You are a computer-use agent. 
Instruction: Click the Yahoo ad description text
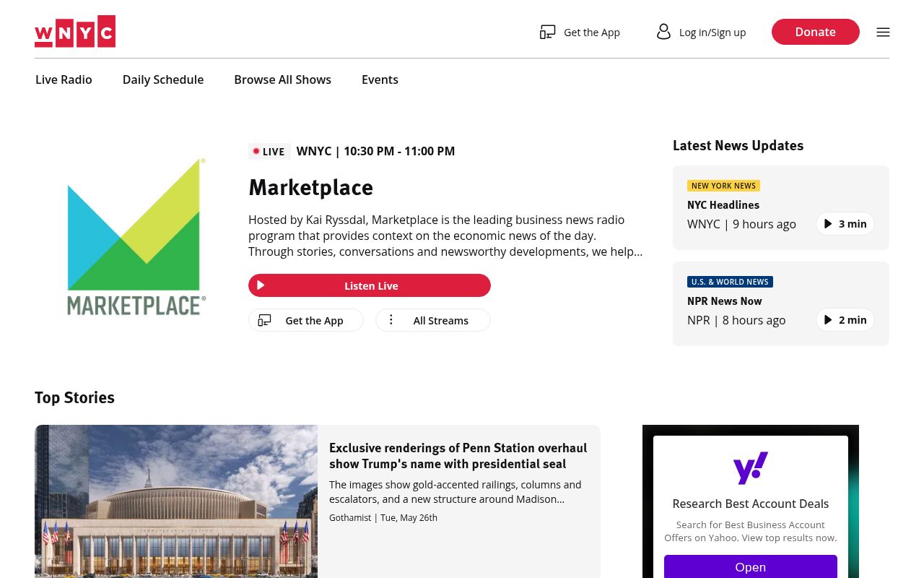(x=751, y=531)
